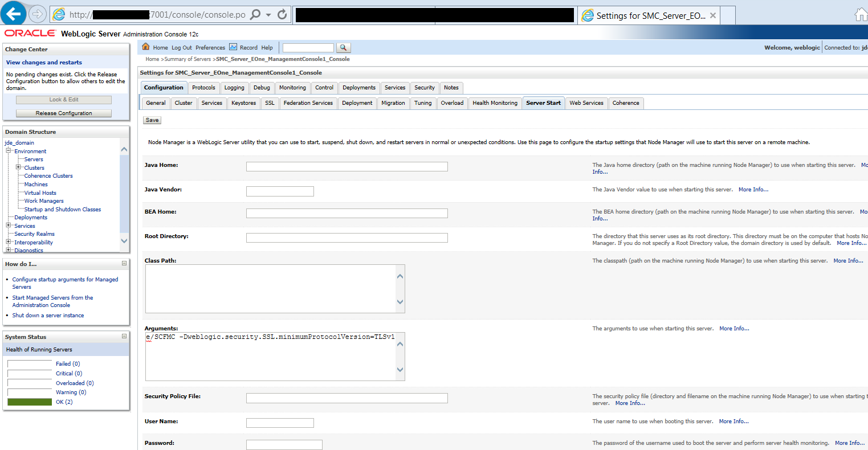Click the User Name input field
868x450 pixels.
click(280, 423)
